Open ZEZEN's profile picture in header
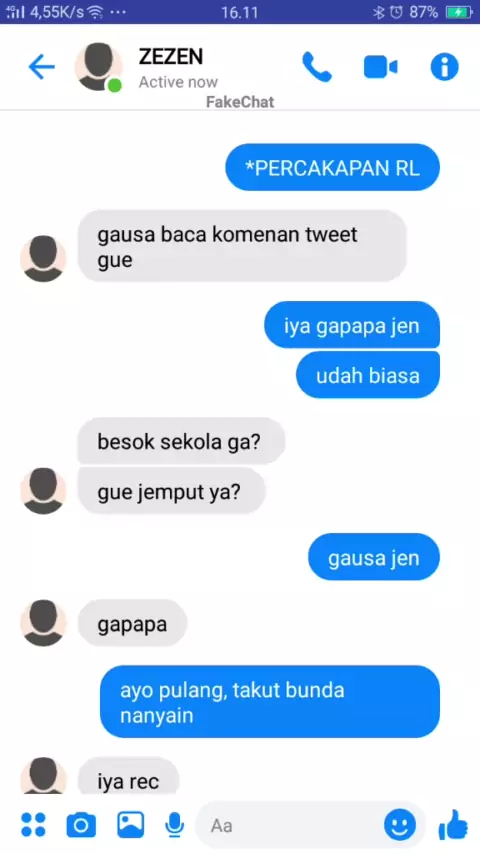The width and height of the screenshot is (480, 854). pyautogui.click(x=99, y=68)
